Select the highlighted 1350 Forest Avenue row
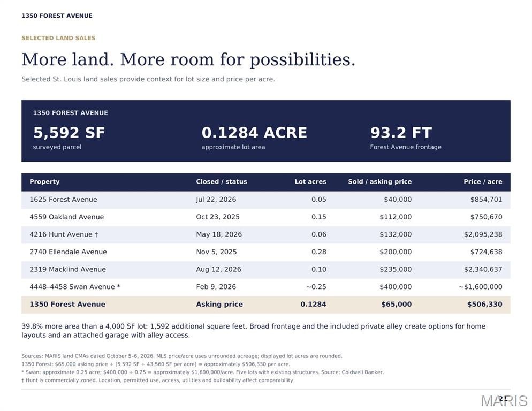 (265, 305)
